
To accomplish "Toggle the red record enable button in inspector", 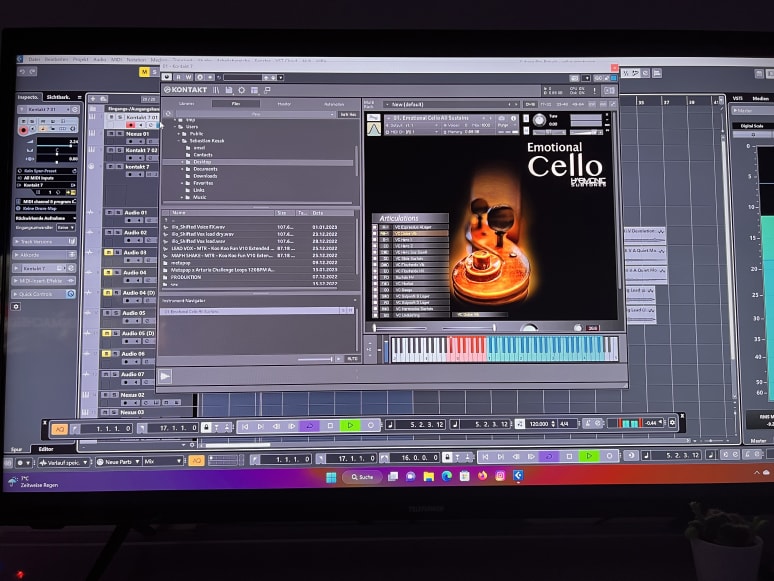I will coord(23,130).
